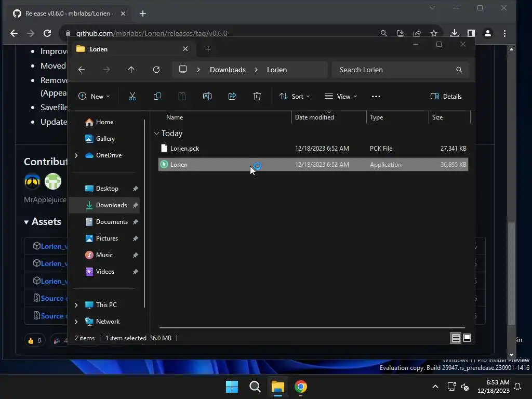
Task: Click the share page icon in Chrome address bar
Action: (x=417, y=33)
